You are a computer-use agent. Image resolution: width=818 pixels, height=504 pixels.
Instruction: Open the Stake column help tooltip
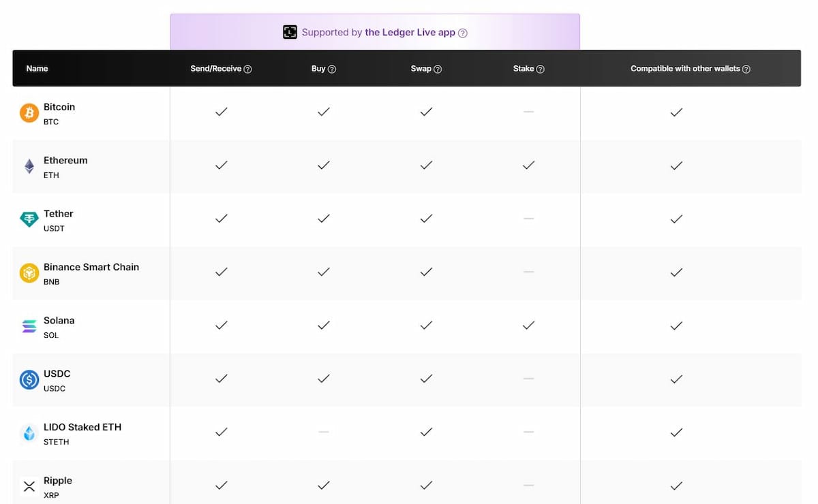click(x=540, y=68)
